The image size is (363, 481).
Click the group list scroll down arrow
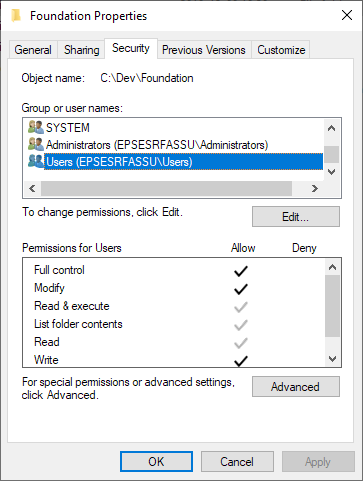point(331,172)
